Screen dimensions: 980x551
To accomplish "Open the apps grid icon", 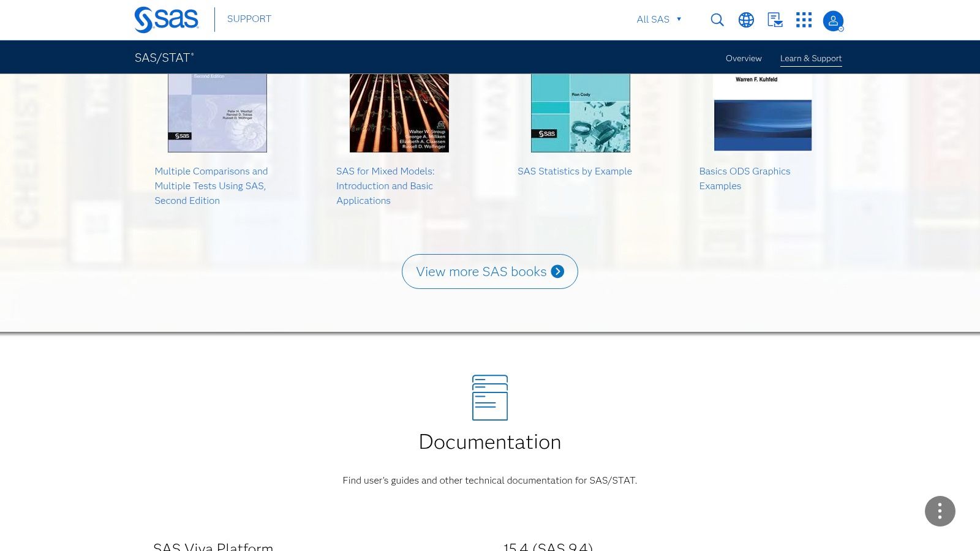I will (804, 20).
